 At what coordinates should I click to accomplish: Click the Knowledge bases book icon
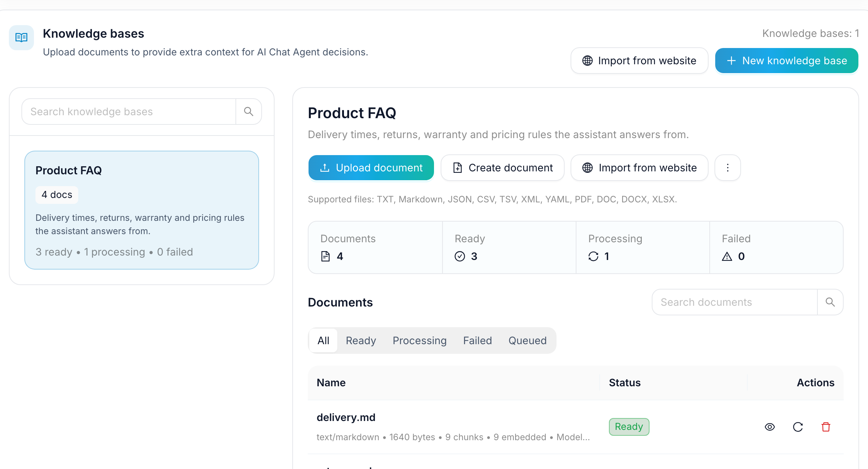(x=21, y=38)
